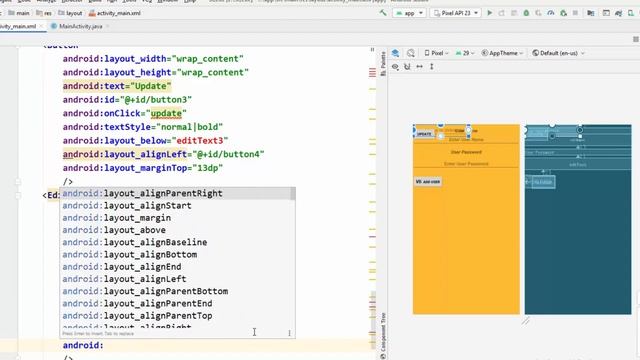Click the Debug app bug icon
The width and height of the screenshot is (640, 360).
tap(526, 13)
